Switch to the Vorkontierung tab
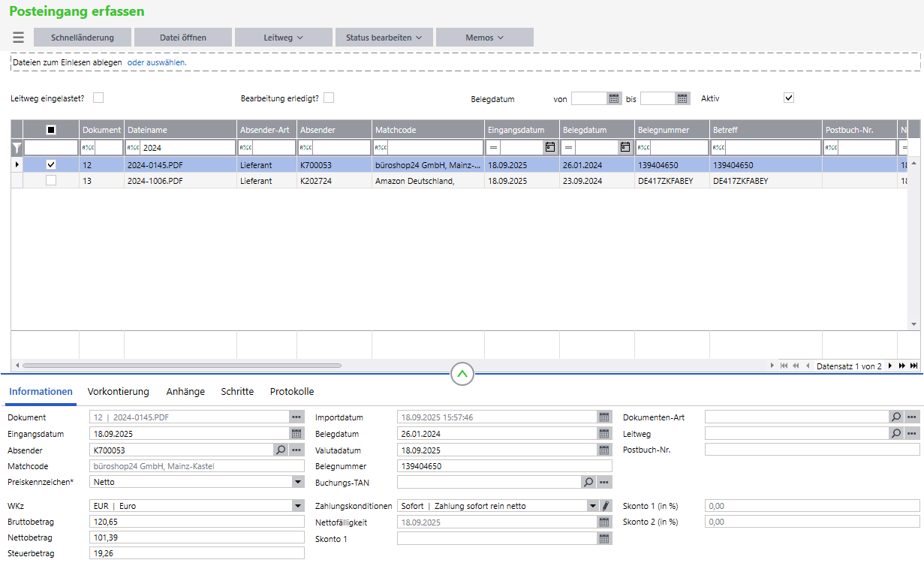 click(x=119, y=392)
